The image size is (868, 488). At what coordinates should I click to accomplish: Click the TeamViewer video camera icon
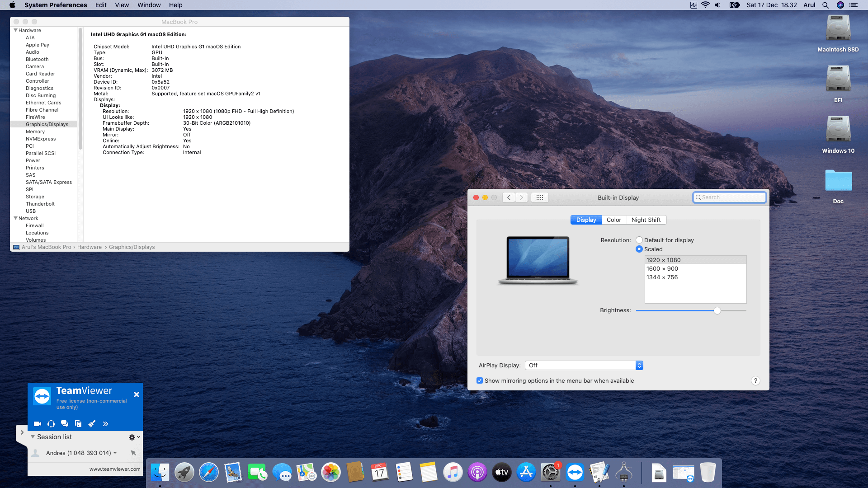tap(38, 424)
